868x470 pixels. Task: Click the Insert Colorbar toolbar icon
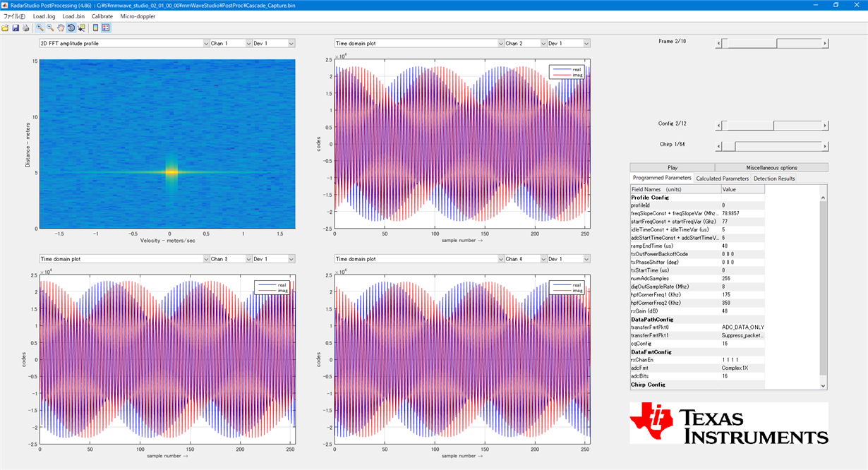[x=94, y=28]
